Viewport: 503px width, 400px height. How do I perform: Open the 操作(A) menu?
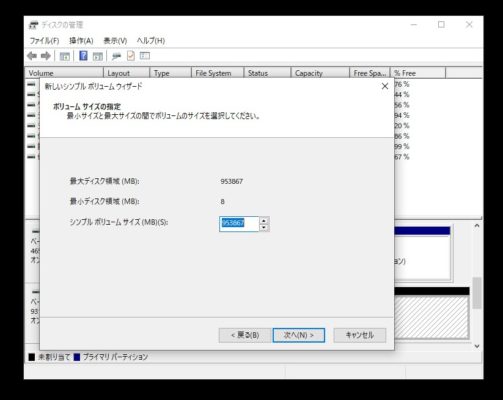coord(81,41)
